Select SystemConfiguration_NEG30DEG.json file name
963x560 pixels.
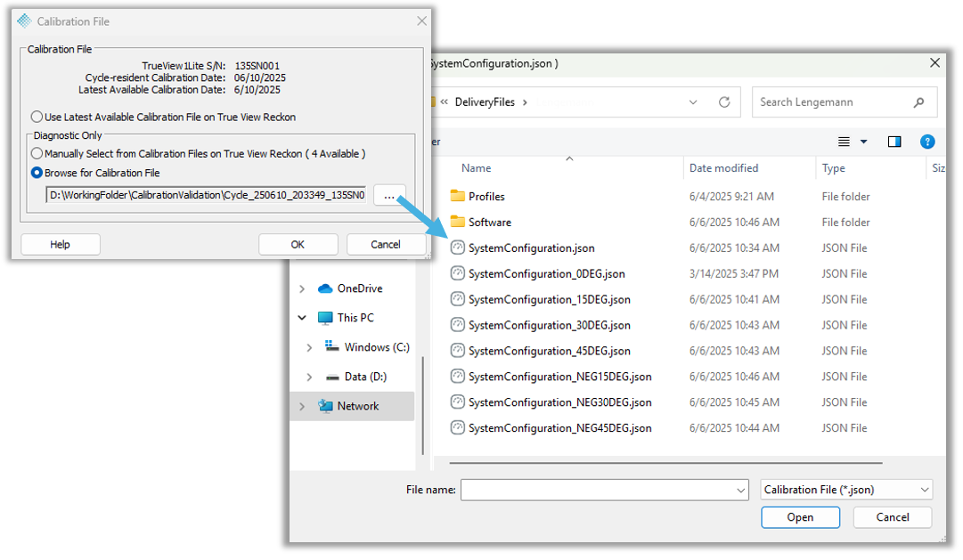click(559, 402)
